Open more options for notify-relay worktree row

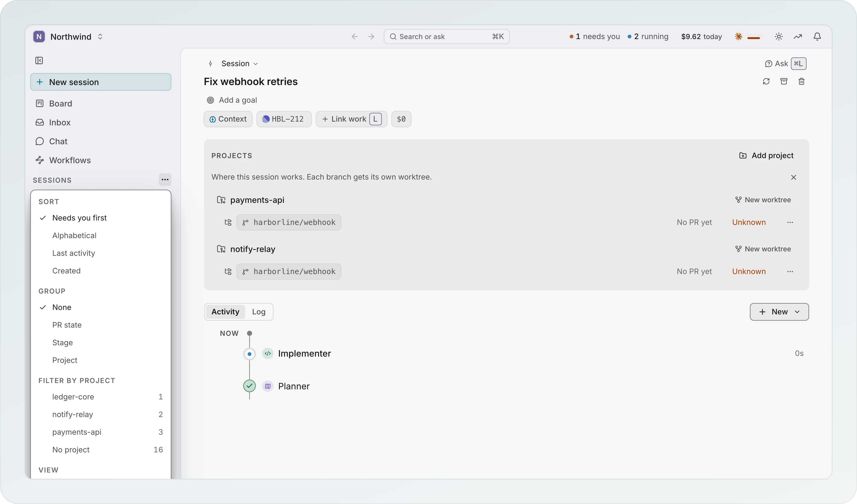pyautogui.click(x=790, y=271)
